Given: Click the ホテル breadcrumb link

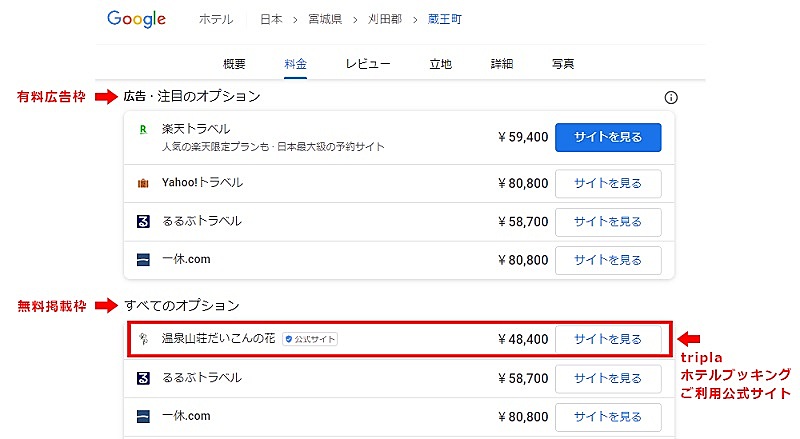Looking at the screenshot, I should pos(216,19).
